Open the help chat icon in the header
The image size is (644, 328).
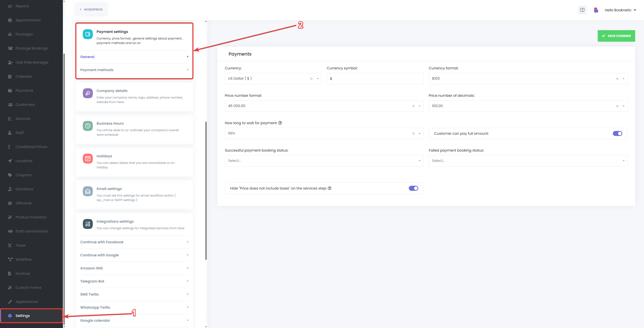coord(582,10)
